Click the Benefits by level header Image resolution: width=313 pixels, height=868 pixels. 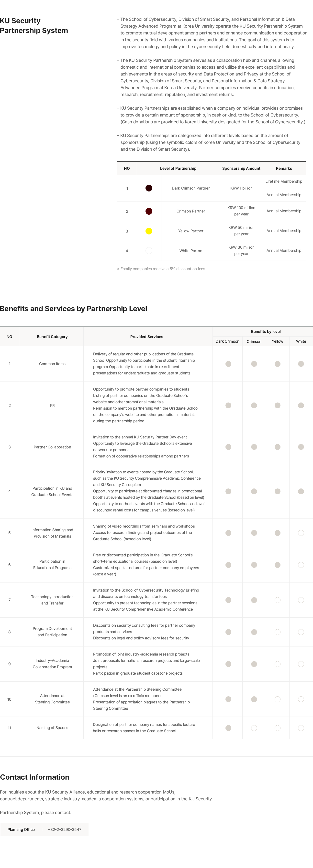pos(266,332)
